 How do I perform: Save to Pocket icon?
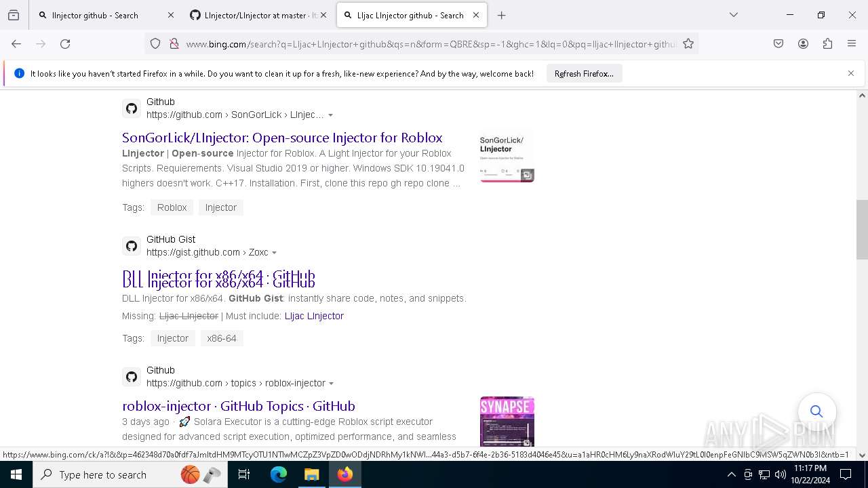click(x=778, y=43)
